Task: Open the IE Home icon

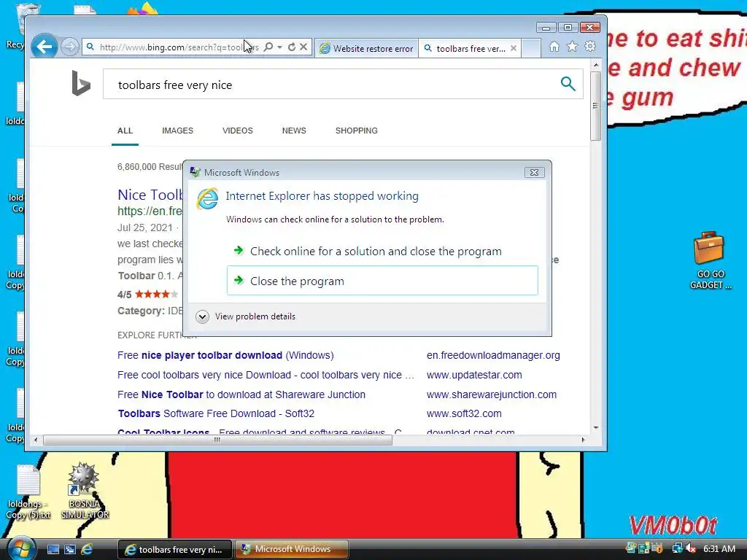Action: click(554, 47)
